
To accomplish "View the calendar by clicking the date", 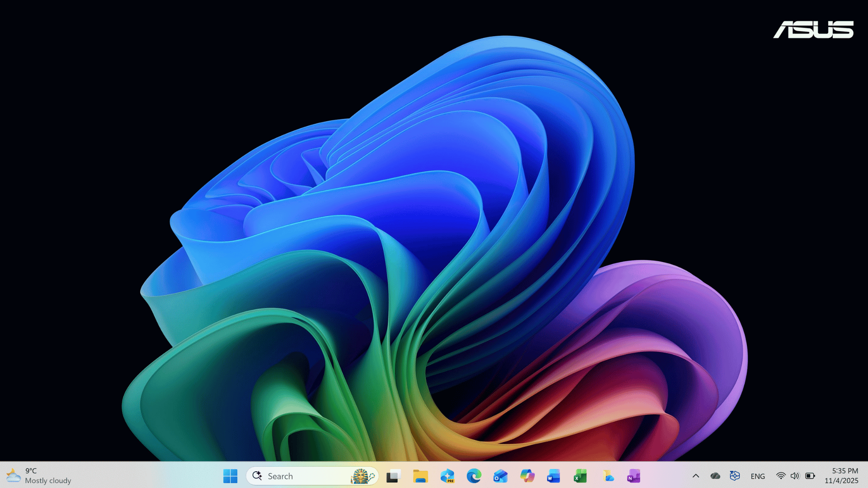I will tap(842, 480).
